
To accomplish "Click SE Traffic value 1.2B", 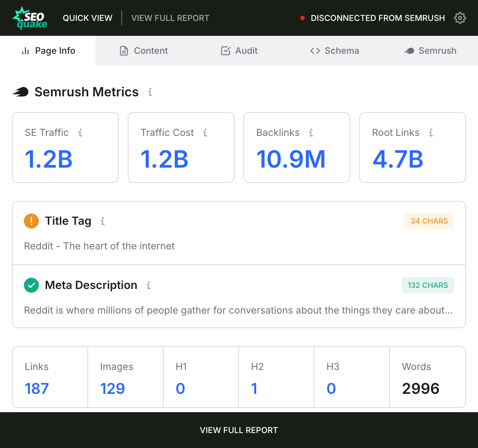I will (x=49, y=159).
